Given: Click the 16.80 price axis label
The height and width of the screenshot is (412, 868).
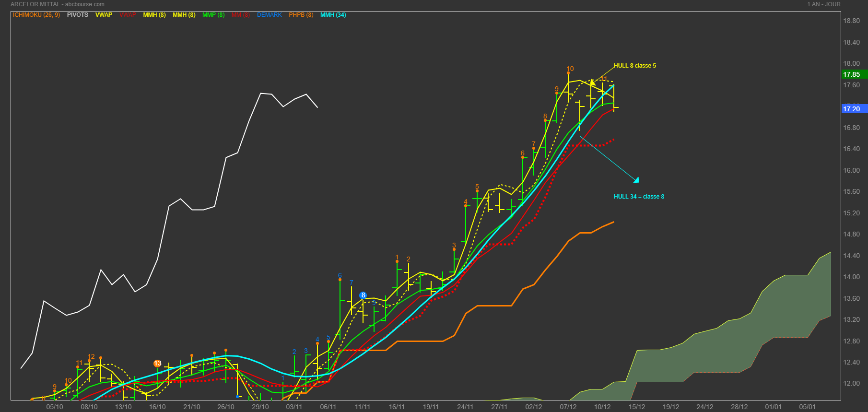Looking at the screenshot, I should coord(852,128).
